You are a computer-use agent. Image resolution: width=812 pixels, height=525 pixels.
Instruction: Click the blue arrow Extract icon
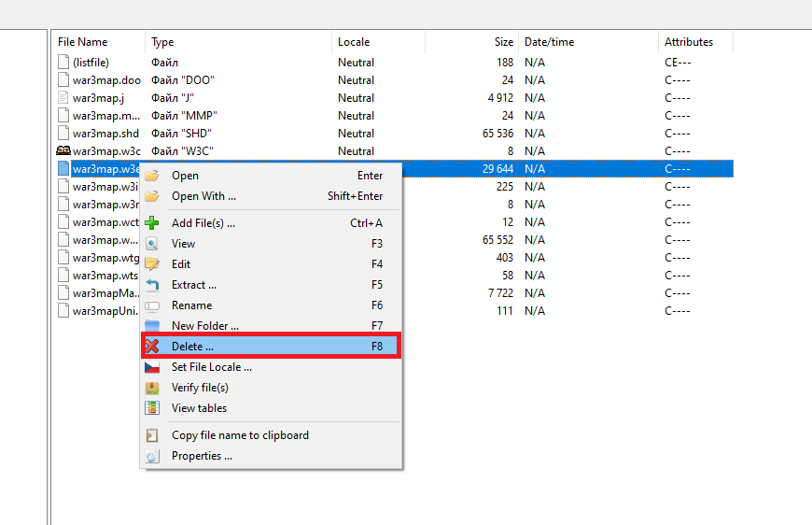tap(152, 285)
